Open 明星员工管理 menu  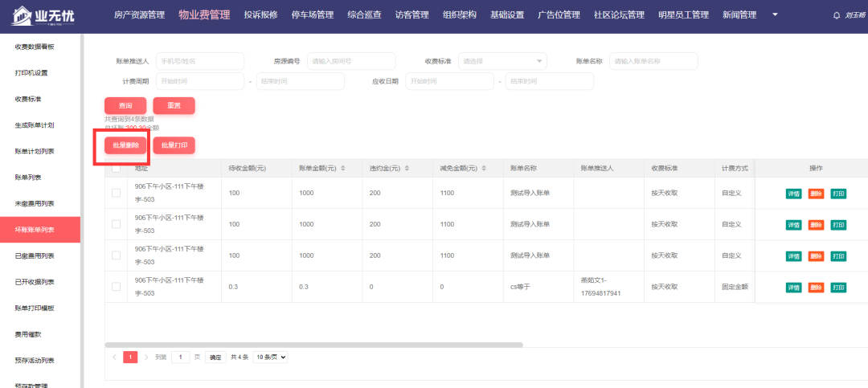pyautogui.click(x=684, y=15)
